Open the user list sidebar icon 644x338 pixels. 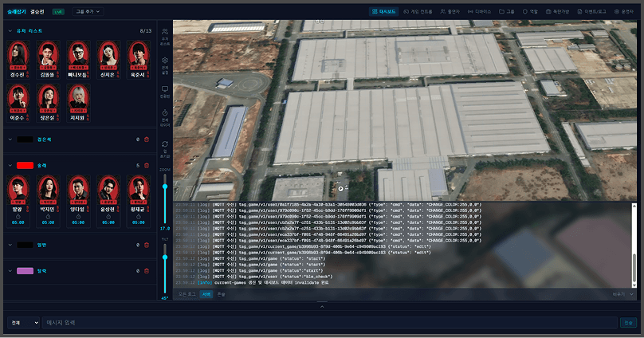click(165, 32)
